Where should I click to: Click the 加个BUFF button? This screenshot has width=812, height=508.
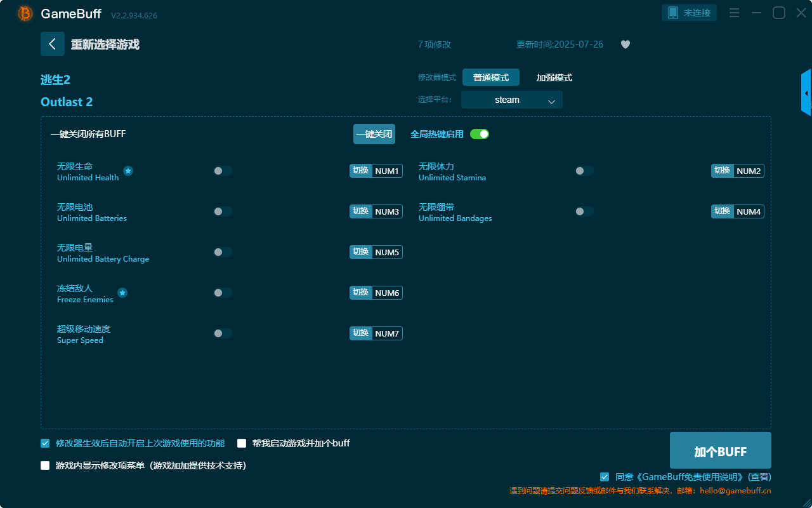point(720,451)
